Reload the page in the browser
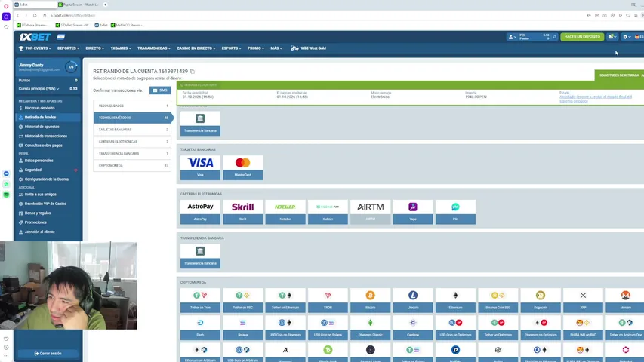The width and height of the screenshot is (644, 362). click(35, 15)
